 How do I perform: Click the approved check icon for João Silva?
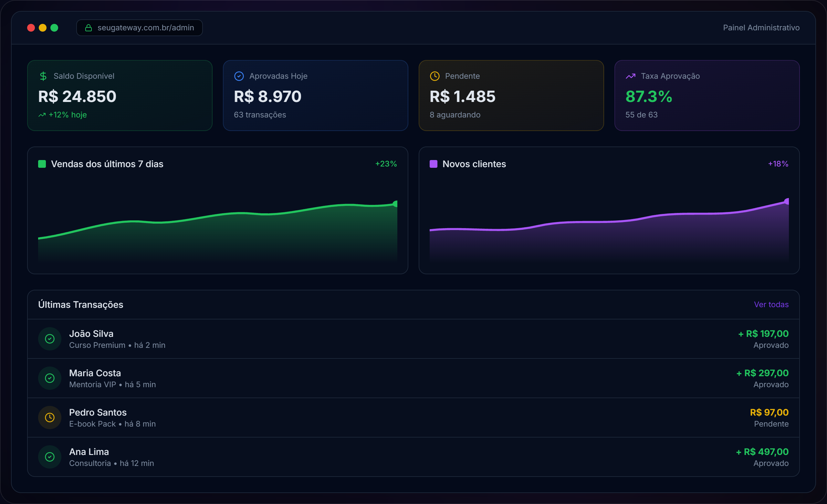50,339
